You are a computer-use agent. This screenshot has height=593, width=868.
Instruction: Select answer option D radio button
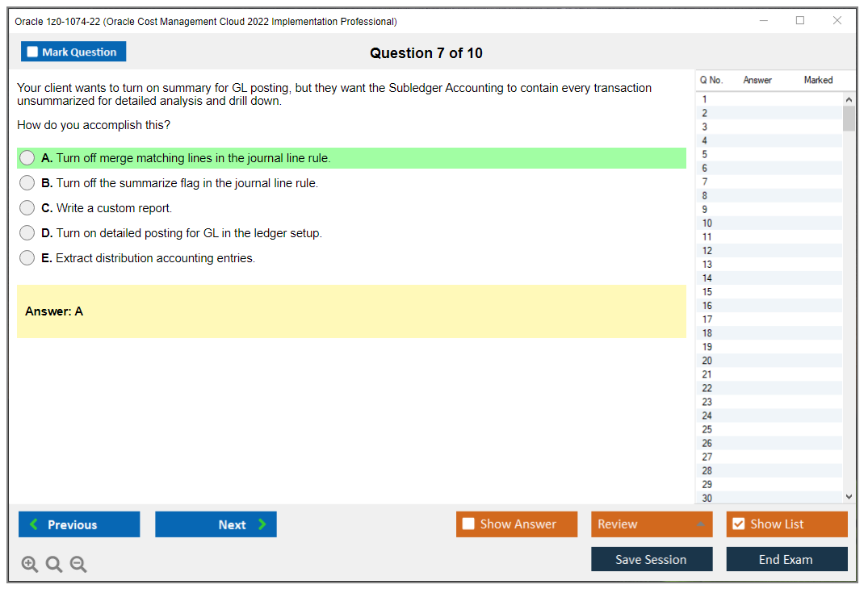tap(27, 233)
